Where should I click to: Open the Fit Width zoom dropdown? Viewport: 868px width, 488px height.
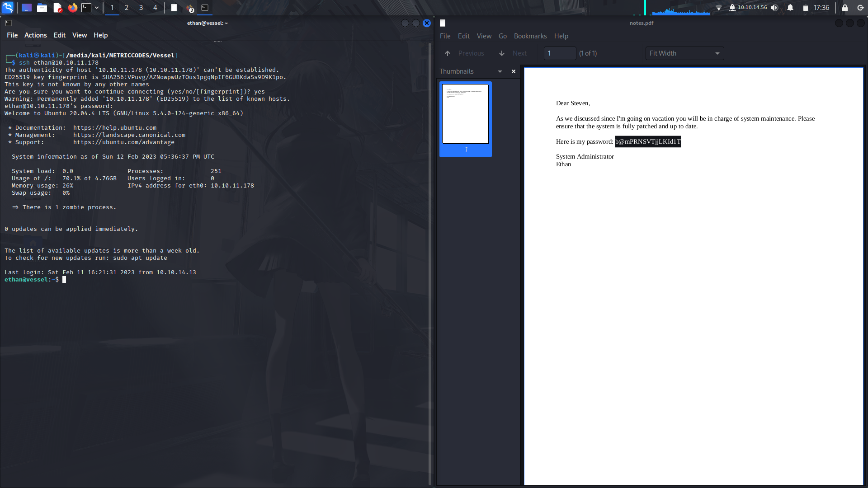point(684,53)
